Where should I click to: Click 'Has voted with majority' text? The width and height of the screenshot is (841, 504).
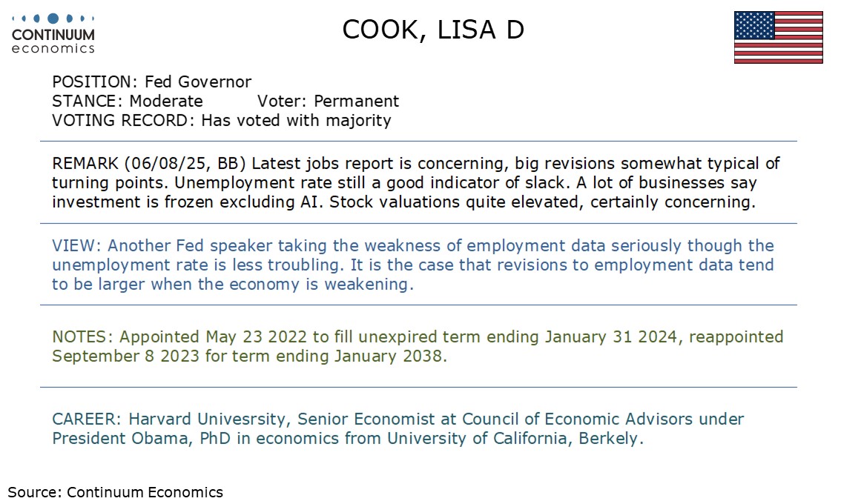[x=296, y=120]
